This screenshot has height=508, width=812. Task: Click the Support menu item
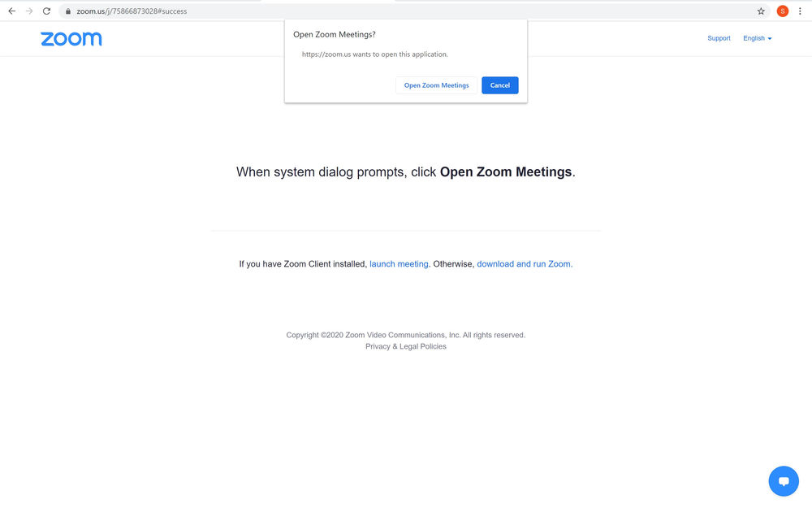pyautogui.click(x=719, y=37)
